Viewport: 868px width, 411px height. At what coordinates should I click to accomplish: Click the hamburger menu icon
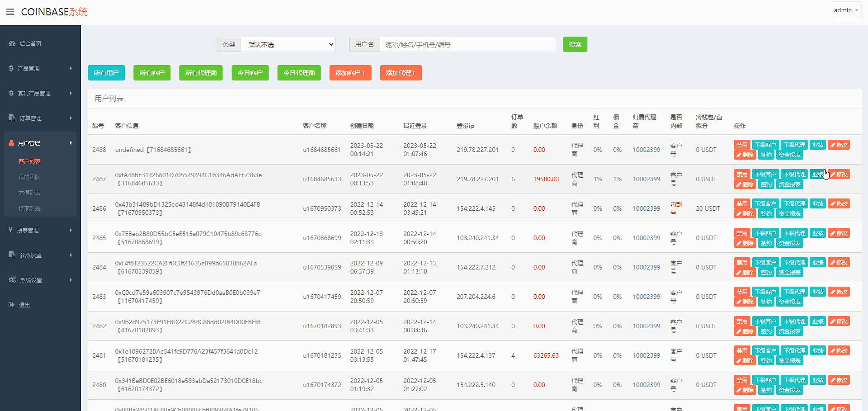click(x=10, y=12)
